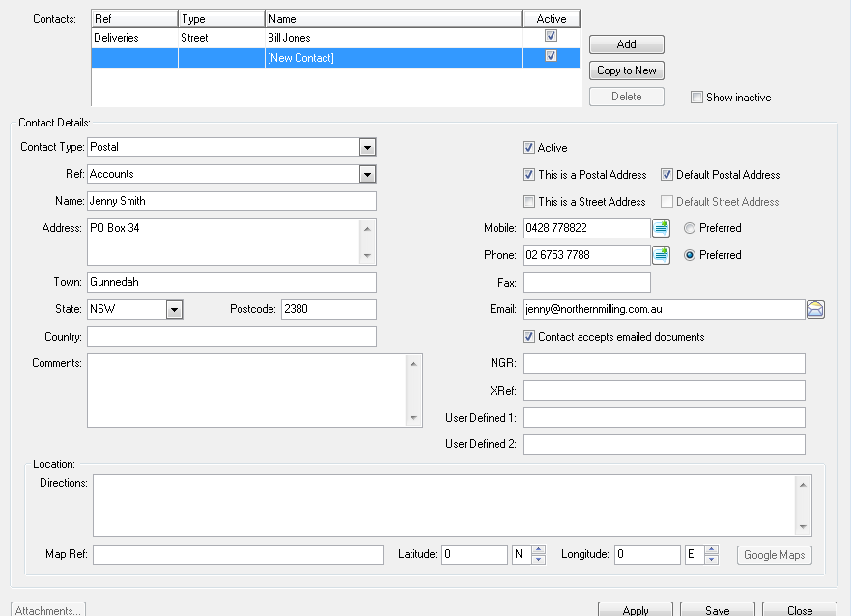Viewport: 851px width, 616px height.
Task: Click the envelope icon beside Email field
Action: tap(815, 310)
